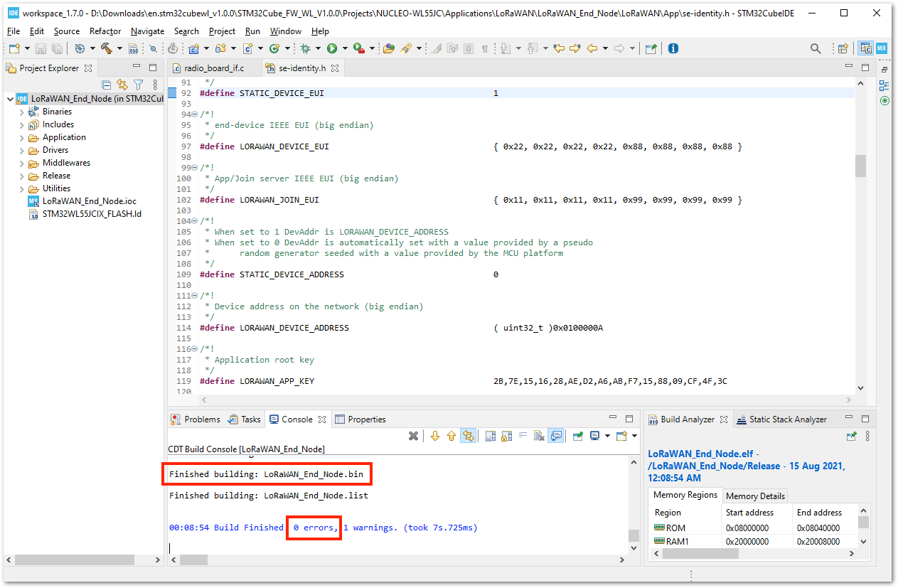The height and width of the screenshot is (588, 898).
Task: Open the Display Selected Console dropdown
Action: pos(607,436)
